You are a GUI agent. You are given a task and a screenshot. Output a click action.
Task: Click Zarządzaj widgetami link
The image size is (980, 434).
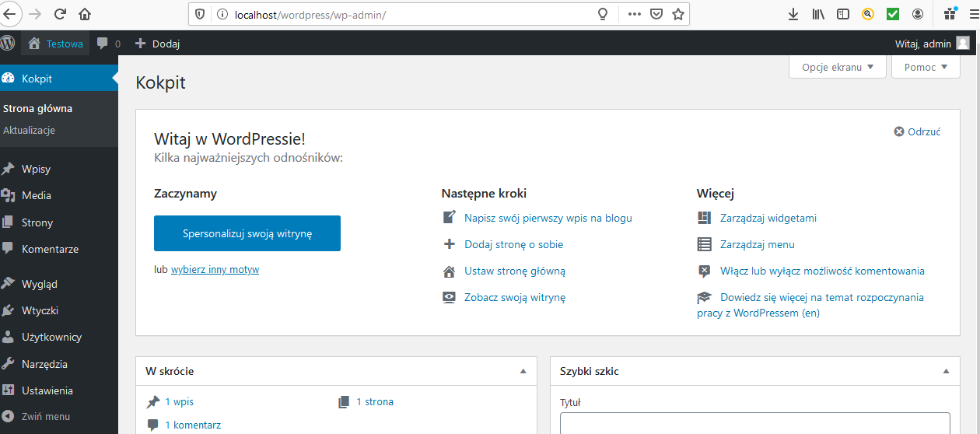tap(768, 218)
